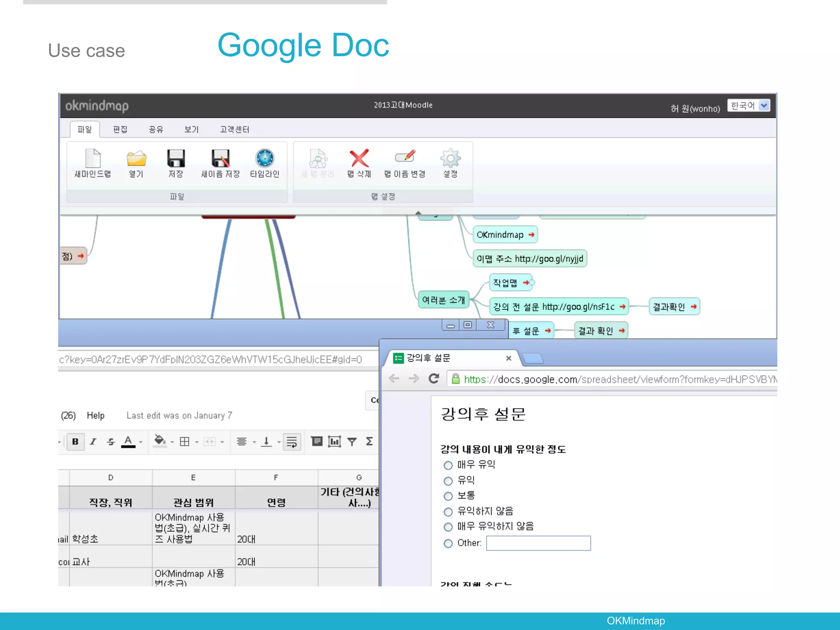Click the 이맵 주소 http://goo.gl/nyjjd node
This screenshot has height=630, width=840.
click(x=530, y=259)
